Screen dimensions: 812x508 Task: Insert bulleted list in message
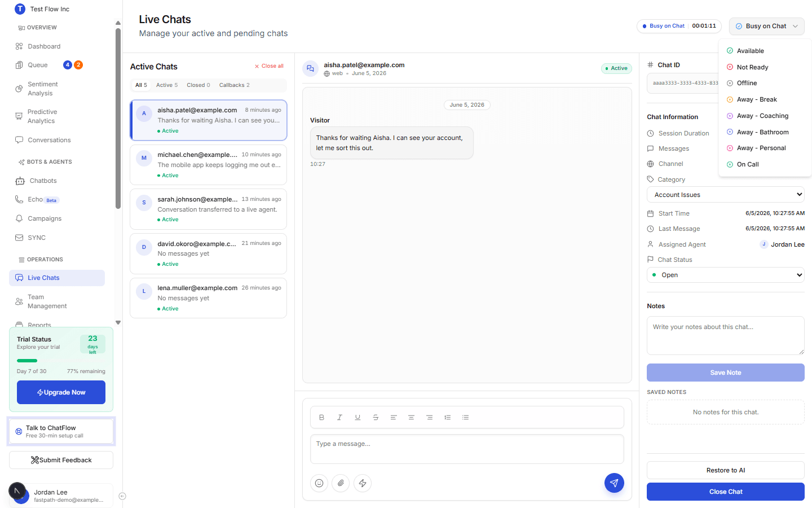466,418
